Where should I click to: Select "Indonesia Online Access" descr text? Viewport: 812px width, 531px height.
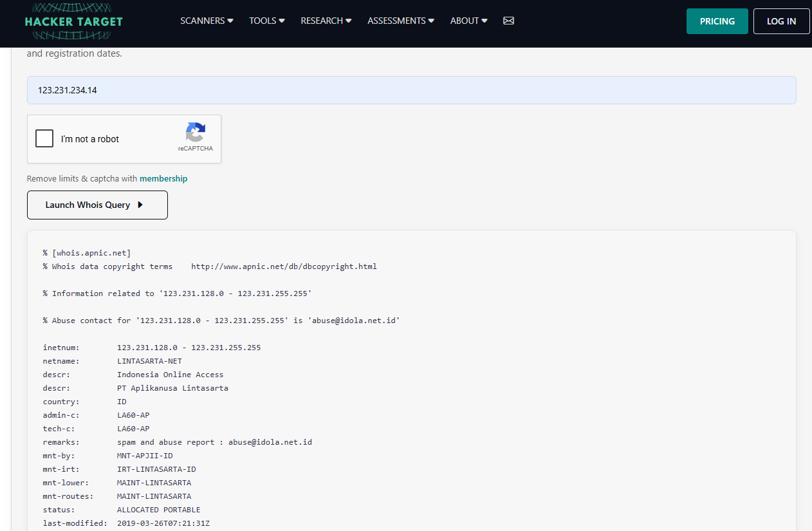click(x=171, y=375)
